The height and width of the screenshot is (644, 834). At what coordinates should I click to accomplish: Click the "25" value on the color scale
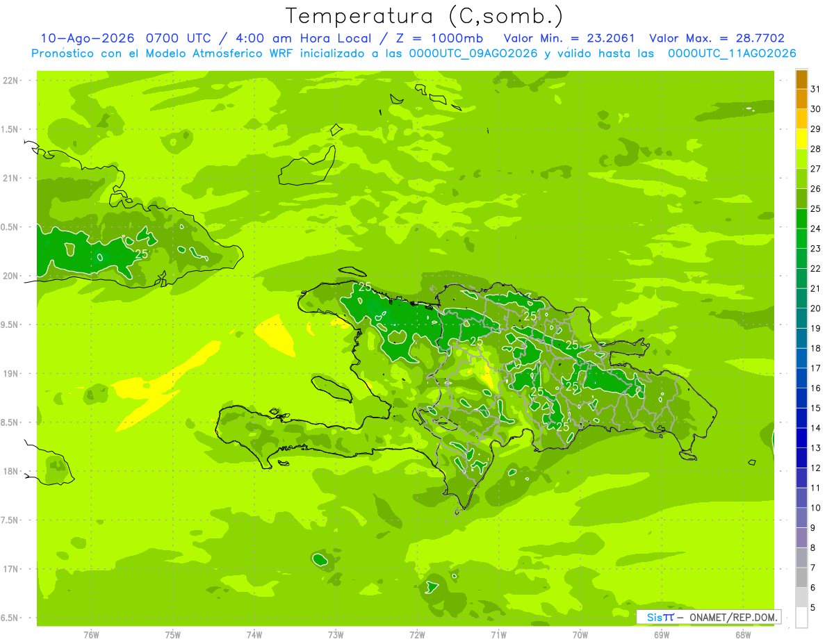pos(815,208)
